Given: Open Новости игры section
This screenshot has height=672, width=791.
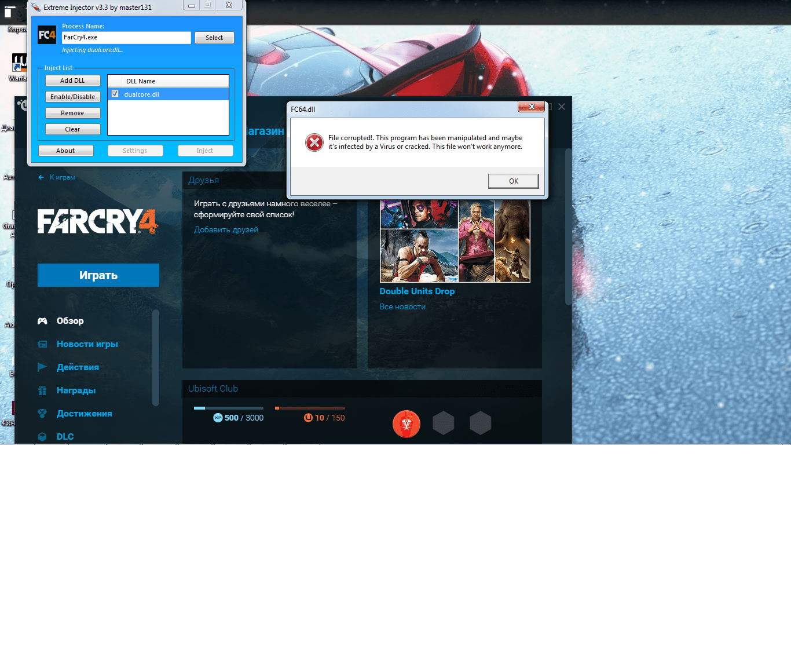Looking at the screenshot, I should click(x=87, y=344).
